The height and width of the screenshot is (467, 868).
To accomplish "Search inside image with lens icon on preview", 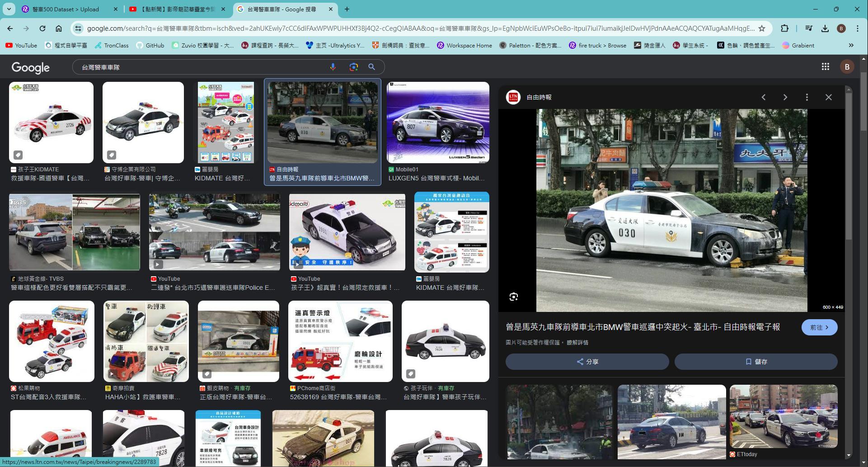I will 513,297.
